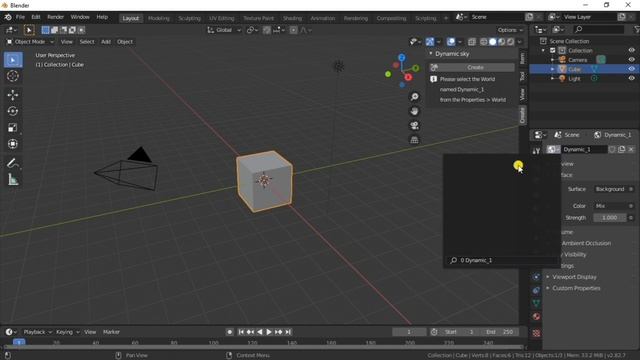Hide the Collection in the outliner
Image resolution: width=640 pixels, height=360 pixels.
click(x=631, y=50)
